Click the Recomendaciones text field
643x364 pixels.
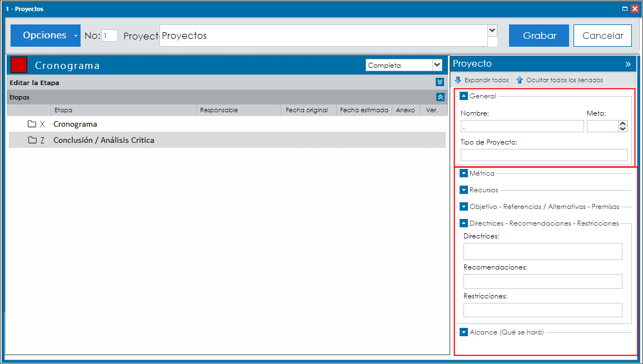(x=542, y=282)
